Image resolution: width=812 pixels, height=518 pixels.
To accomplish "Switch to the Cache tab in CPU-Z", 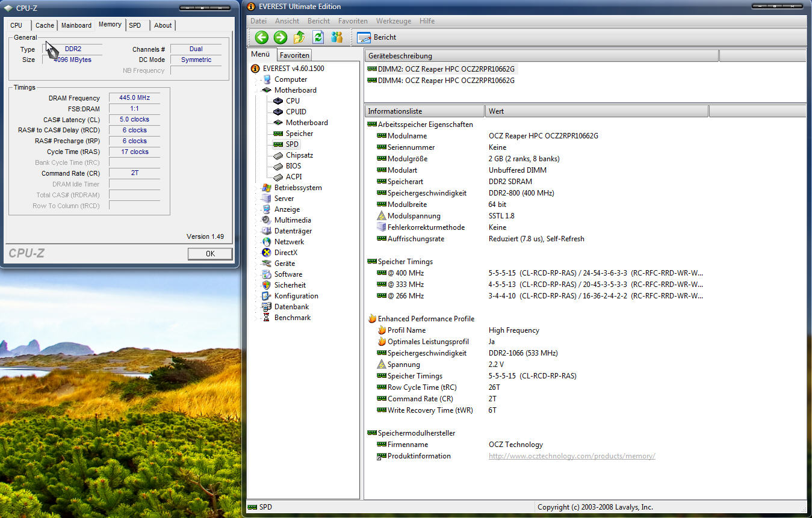I will click(x=45, y=25).
